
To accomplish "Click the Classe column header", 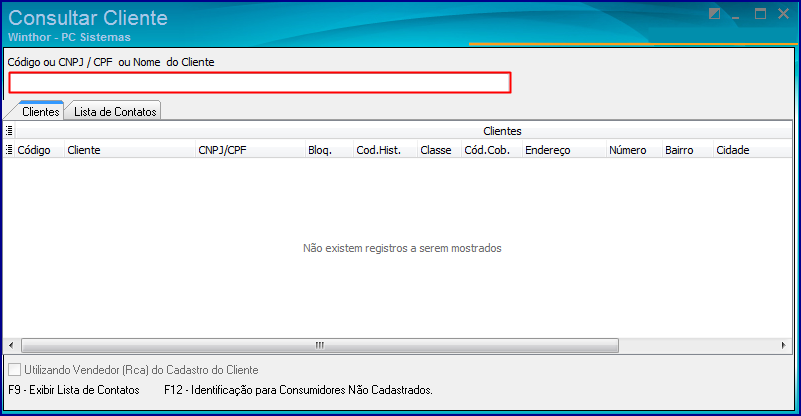I will [x=439, y=150].
